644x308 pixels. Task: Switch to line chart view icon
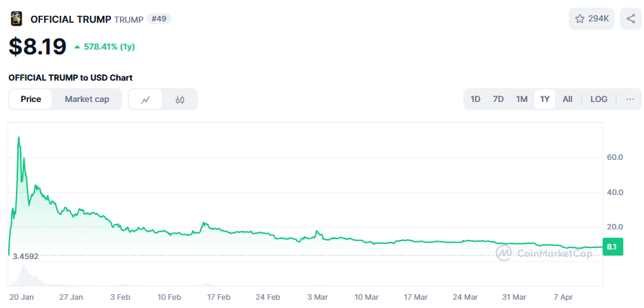coord(145,99)
